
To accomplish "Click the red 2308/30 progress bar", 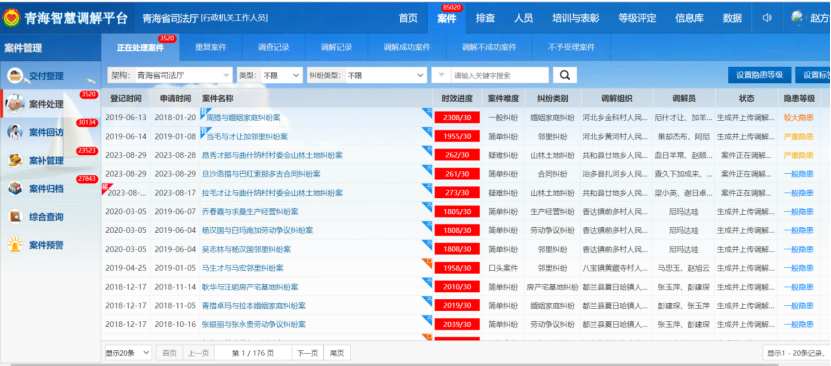I will pyautogui.click(x=457, y=118).
